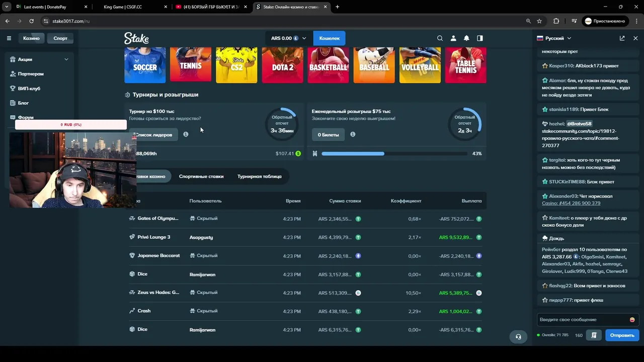
Task: Switch to the Спорт mode
Action: click(x=60, y=38)
